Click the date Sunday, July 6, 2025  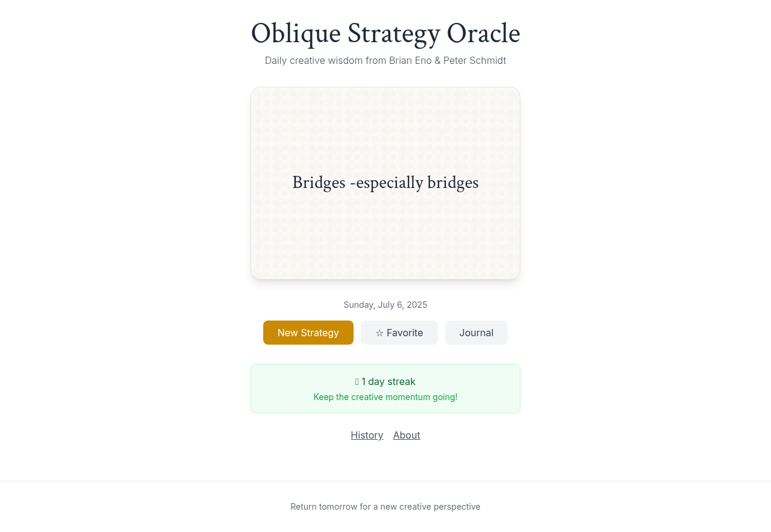[385, 304]
